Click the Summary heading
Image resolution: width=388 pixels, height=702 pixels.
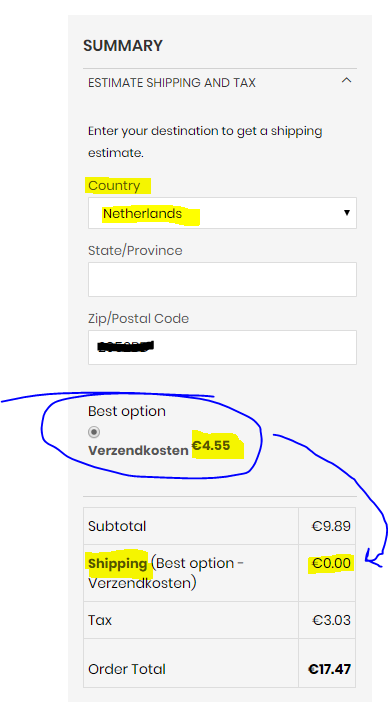pos(123,46)
